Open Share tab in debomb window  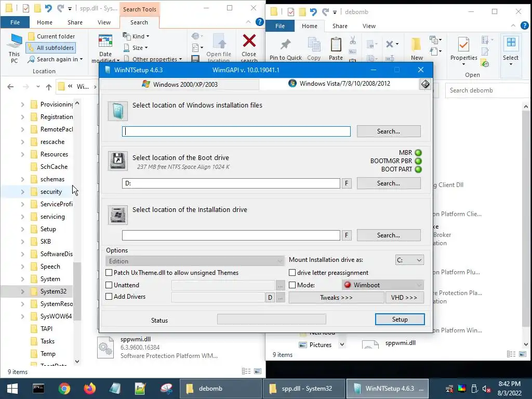(340, 26)
